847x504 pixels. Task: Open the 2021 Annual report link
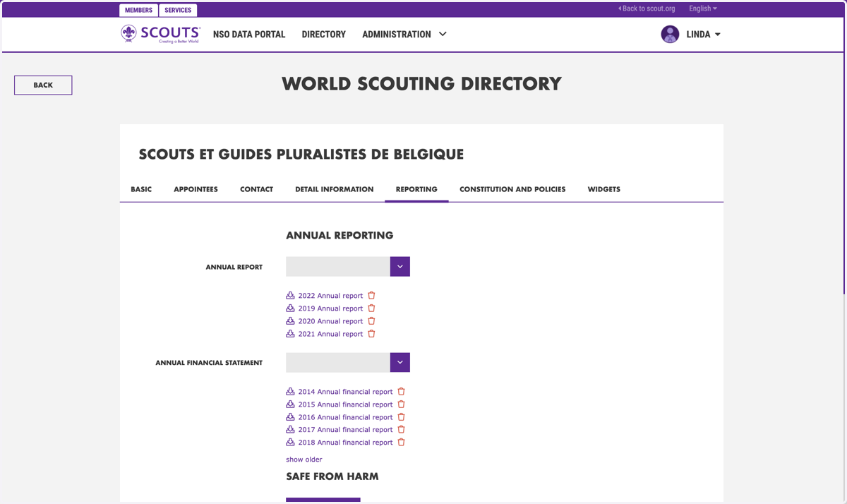pyautogui.click(x=330, y=334)
